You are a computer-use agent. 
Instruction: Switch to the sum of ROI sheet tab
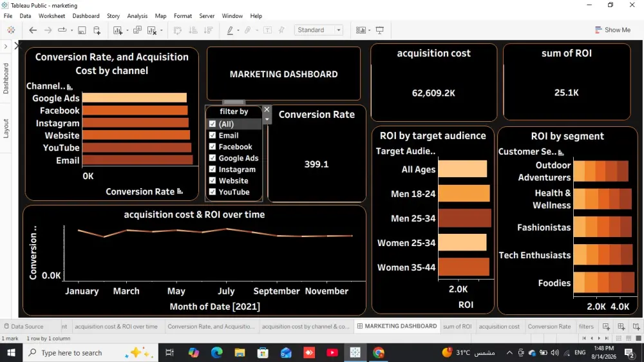(x=457, y=327)
